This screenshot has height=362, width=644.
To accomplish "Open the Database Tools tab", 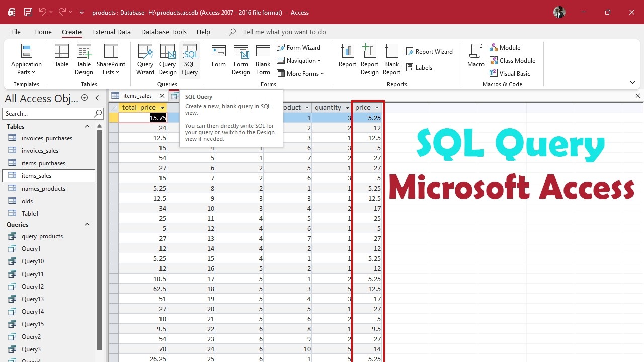I will click(x=164, y=32).
